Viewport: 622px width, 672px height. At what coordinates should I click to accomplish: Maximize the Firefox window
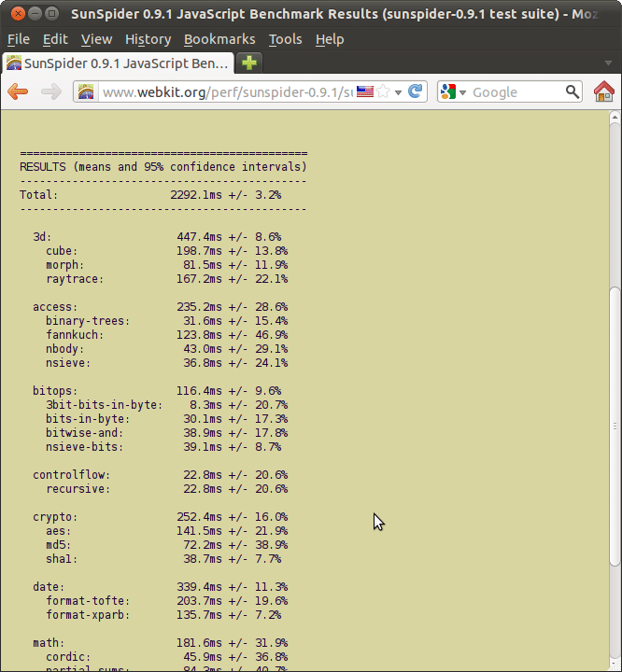[52, 14]
